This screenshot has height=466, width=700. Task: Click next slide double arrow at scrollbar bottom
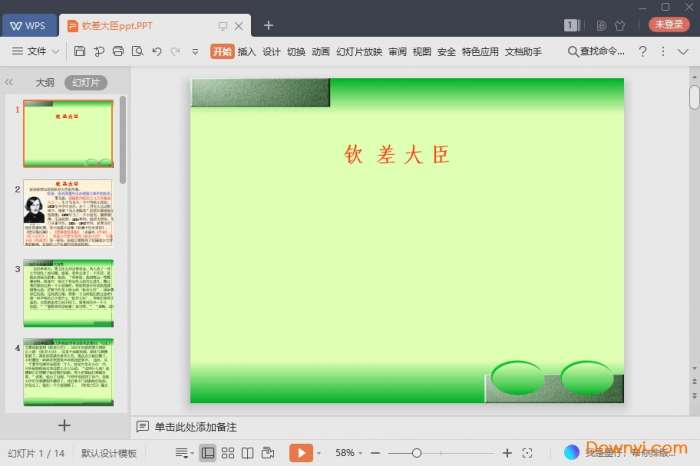pos(694,395)
